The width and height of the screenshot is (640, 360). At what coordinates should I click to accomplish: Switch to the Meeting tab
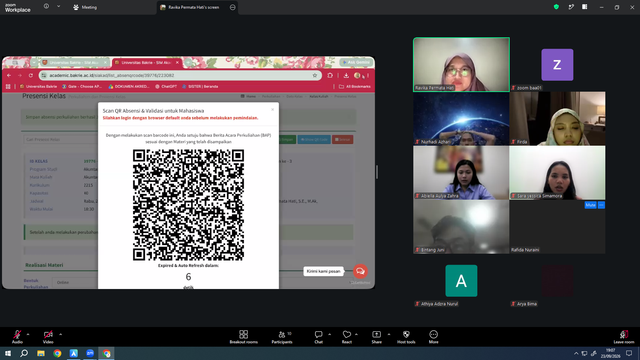(85, 7)
